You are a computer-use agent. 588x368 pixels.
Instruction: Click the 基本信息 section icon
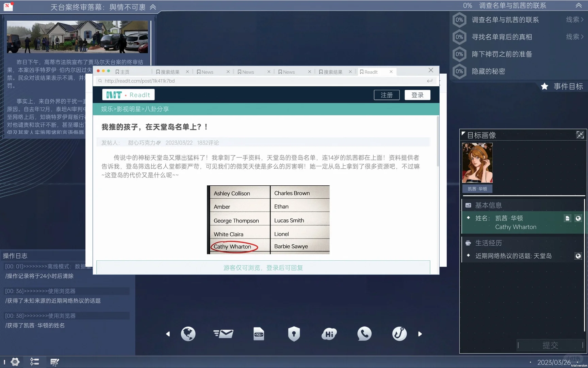[x=468, y=205]
